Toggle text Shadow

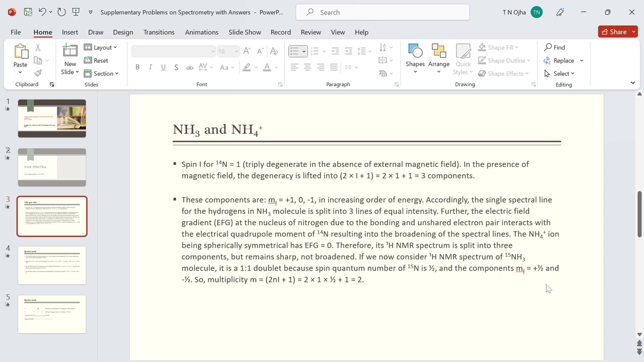point(176,67)
